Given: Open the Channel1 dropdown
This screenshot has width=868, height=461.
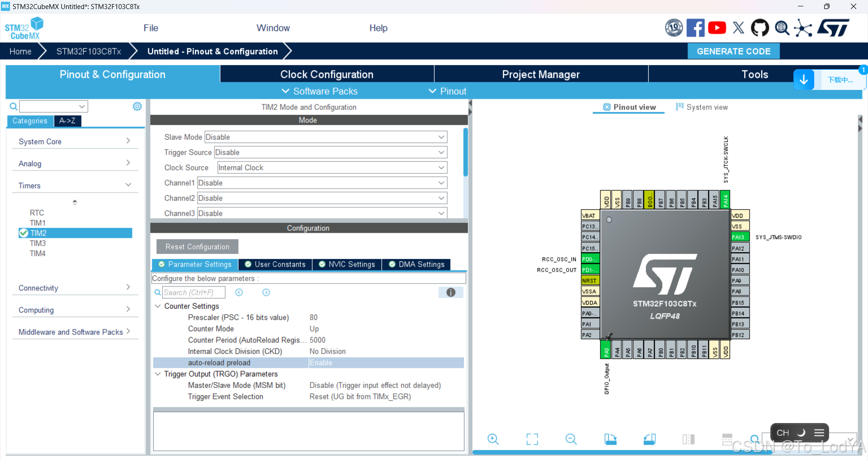Looking at the screenshot, I should pyautogui.click(x=322, y=183).
